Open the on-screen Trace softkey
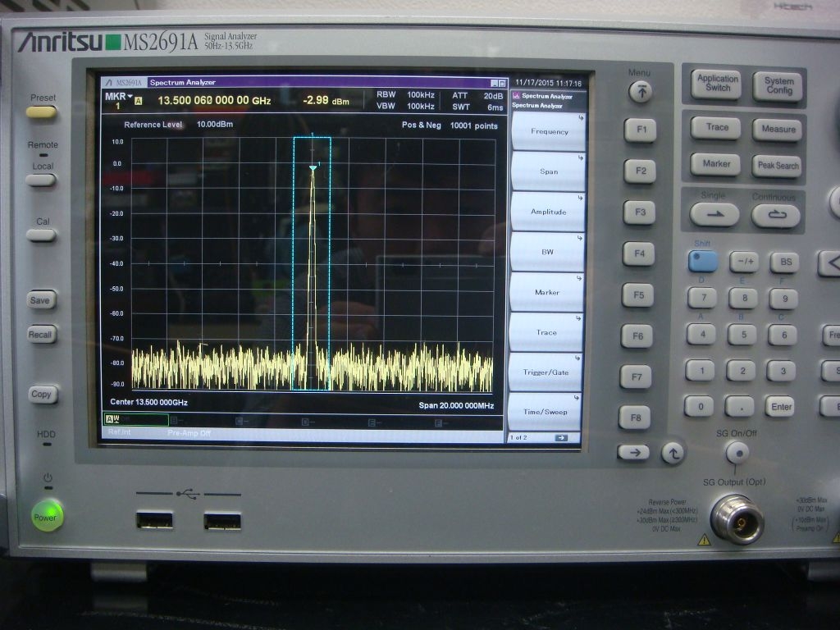The height and width of the screenshot is (630, 840). (x=546, y=332)
